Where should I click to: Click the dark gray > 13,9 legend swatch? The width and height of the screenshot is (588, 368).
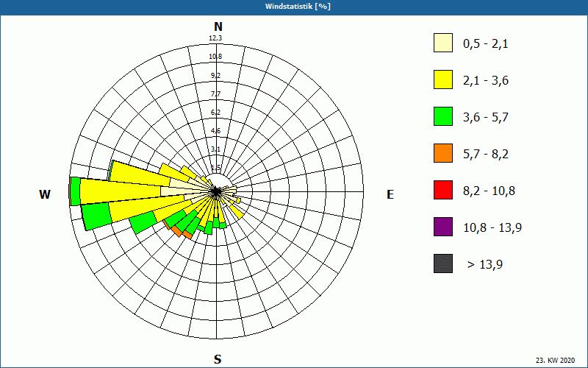coord(443,263)
